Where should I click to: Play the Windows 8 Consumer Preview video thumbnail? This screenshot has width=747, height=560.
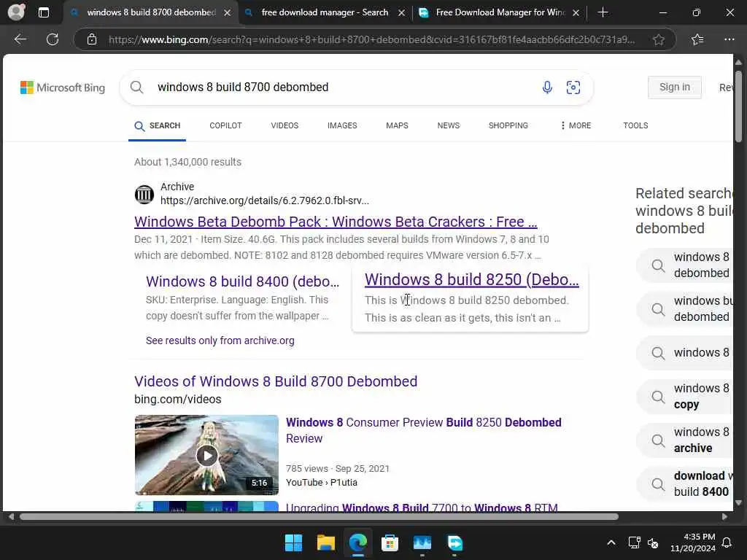pos(206,455)
